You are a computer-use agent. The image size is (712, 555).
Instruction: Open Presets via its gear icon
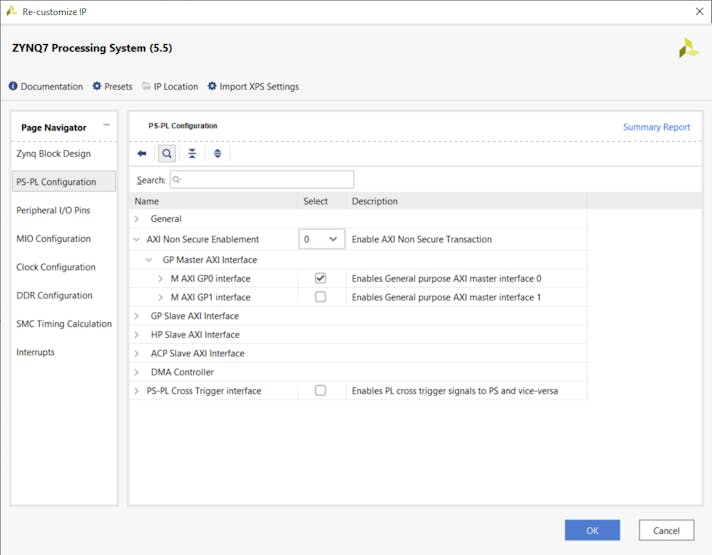[x=97, y=87]
